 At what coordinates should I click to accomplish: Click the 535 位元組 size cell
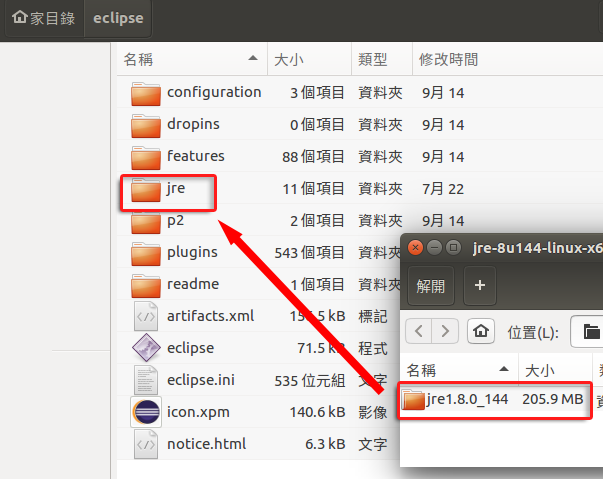[x=310, y=381]
